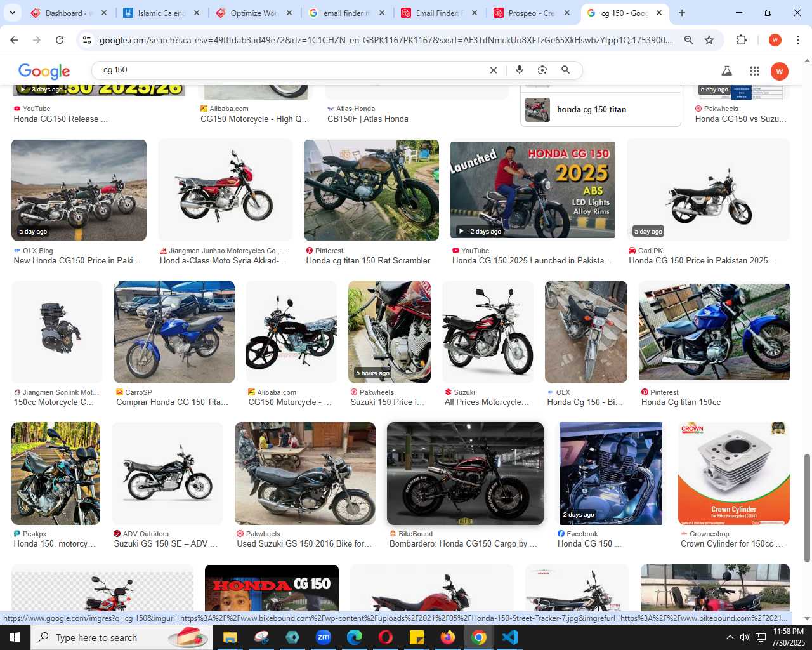This screenshot has width=812, height=650.
Task: Click the zoom magnifier in address bar
Action: 688,40
